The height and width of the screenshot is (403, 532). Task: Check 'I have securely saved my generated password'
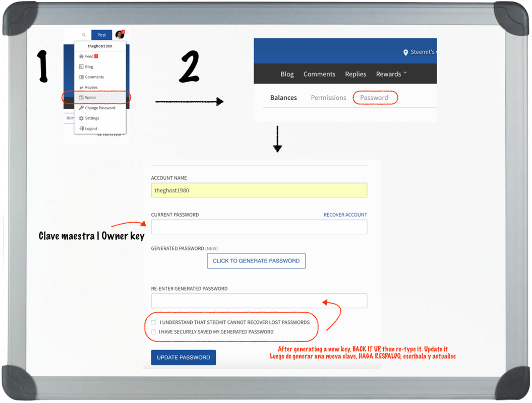[153, 332]
